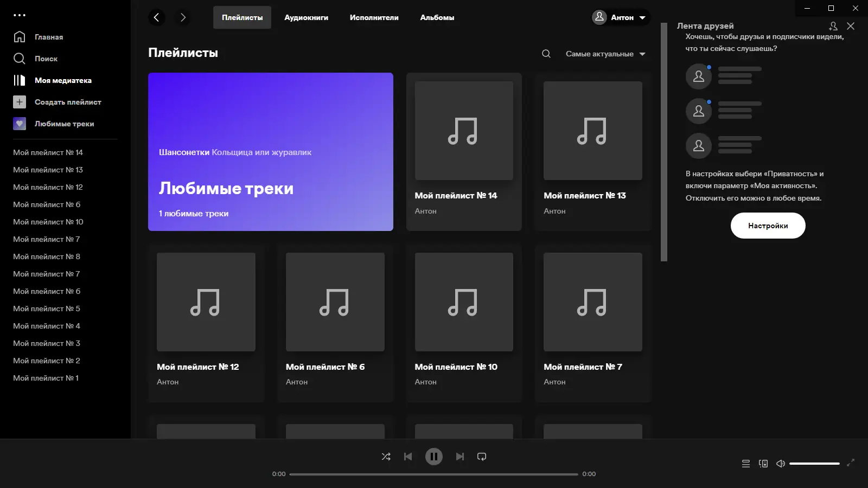The height and width of the screenshot is (488, 868).
Task: Click the search icon above the playlists grid
Action: click(546, 54)
